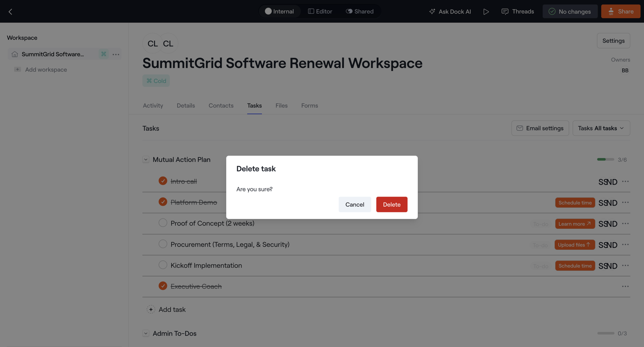The image size is (644, 347).
Task: Open more options for Intro call task
Action: click(625, 182)
